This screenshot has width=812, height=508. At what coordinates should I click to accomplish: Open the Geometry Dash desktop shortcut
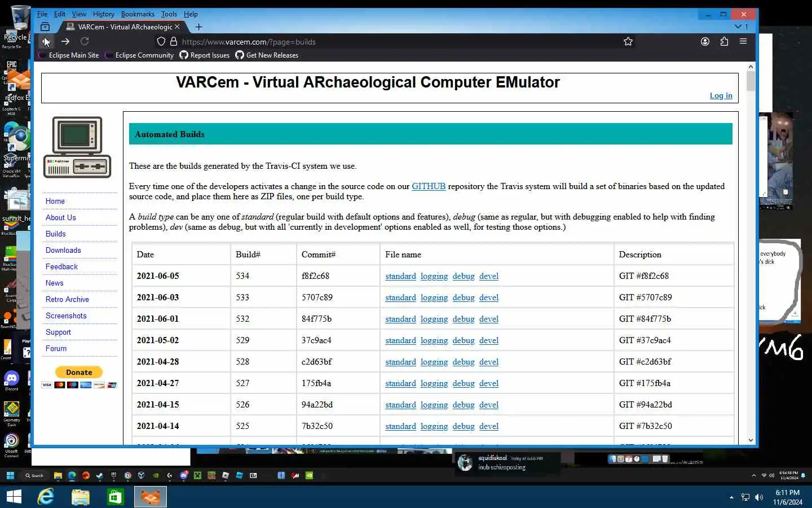[12, 413]
